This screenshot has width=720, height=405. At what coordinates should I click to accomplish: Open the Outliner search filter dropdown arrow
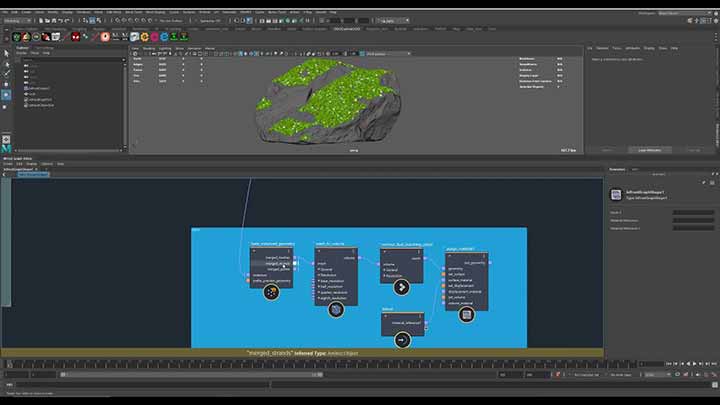coord(124,60)
